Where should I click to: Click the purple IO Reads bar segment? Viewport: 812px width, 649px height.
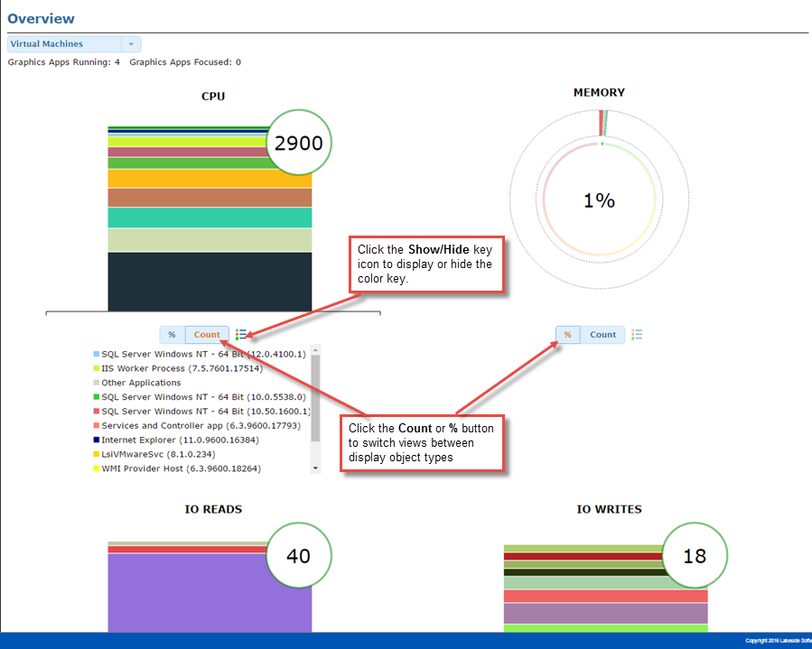(x=210, y=593)
